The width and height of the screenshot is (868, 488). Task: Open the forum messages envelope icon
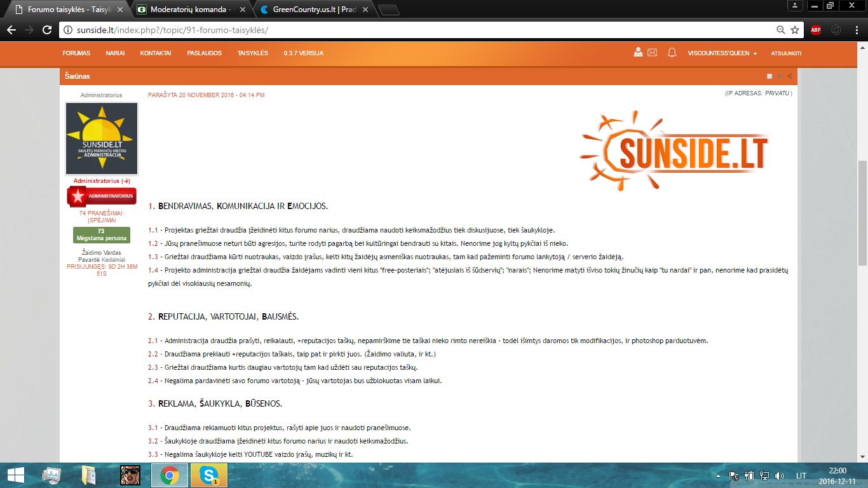tap(653, 53)
